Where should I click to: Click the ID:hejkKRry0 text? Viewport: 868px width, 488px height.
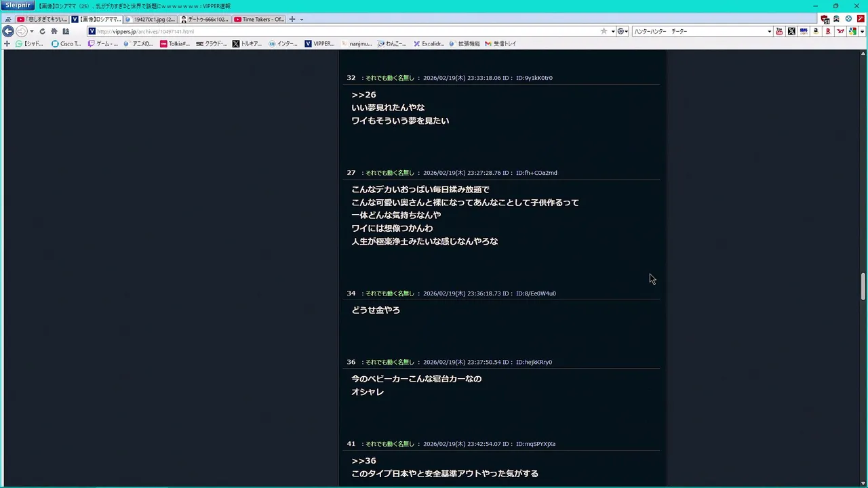pos(534,363)
